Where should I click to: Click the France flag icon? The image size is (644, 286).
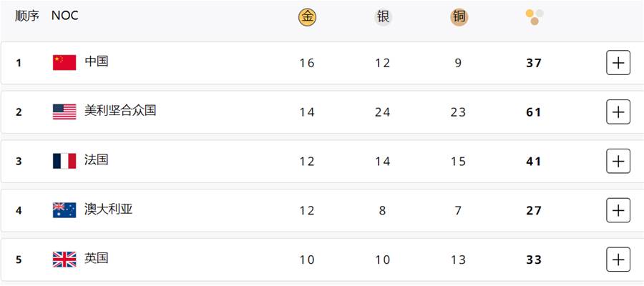(x=64, y=161)
